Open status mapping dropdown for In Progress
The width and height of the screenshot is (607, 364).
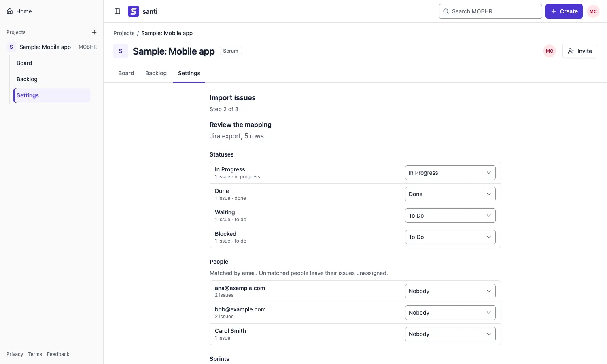(x=450, y=173)
